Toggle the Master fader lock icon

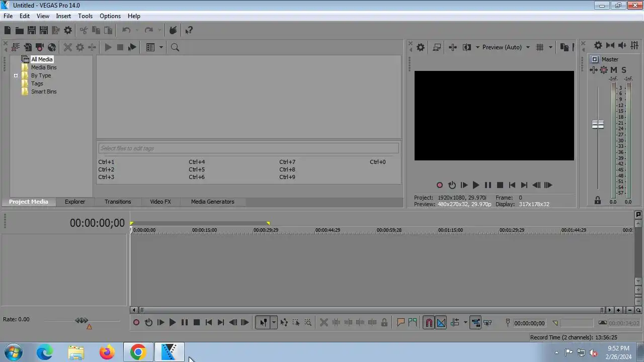pos(598,200)
